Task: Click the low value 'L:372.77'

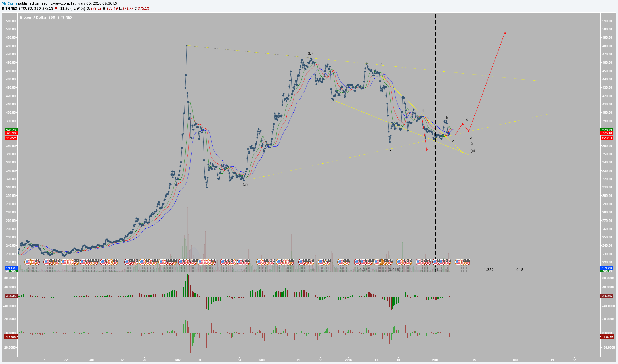Action: pyautogui.click(x=126, y=9)
